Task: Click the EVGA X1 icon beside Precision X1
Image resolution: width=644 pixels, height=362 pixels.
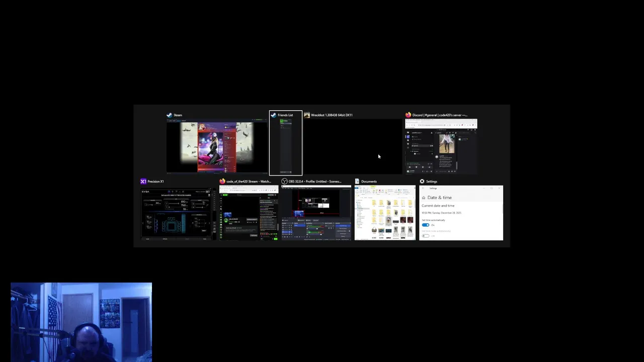Action: tap(143, 182)
